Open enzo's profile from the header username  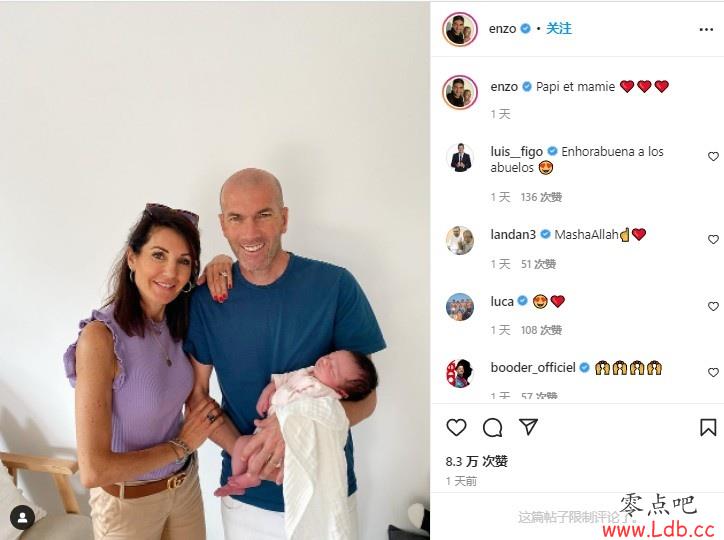point(502,29)
